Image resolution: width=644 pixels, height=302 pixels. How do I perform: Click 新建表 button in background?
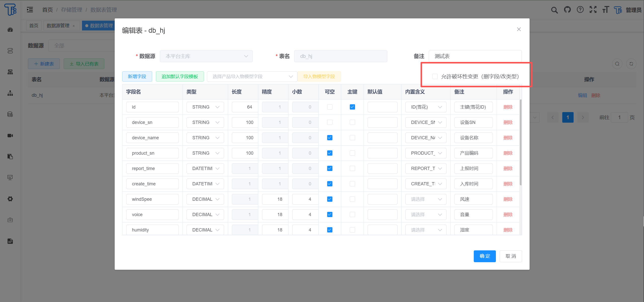coord(44,64)
